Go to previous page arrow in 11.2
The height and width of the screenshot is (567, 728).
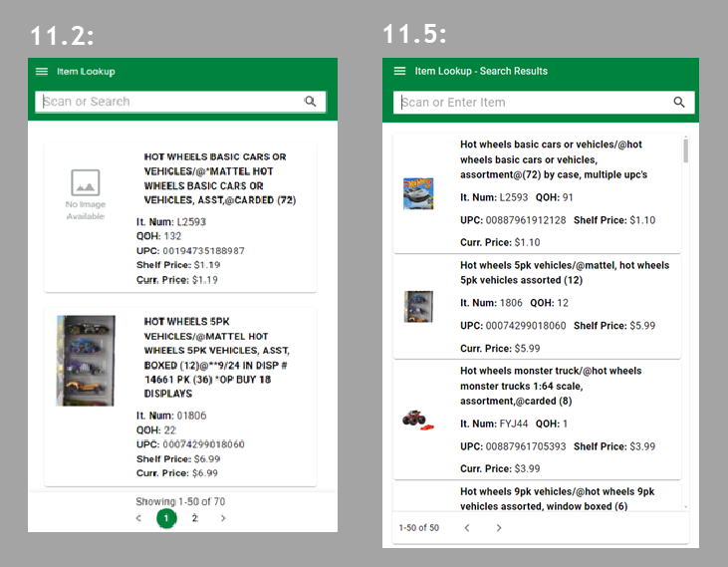[x=138, y=518]
